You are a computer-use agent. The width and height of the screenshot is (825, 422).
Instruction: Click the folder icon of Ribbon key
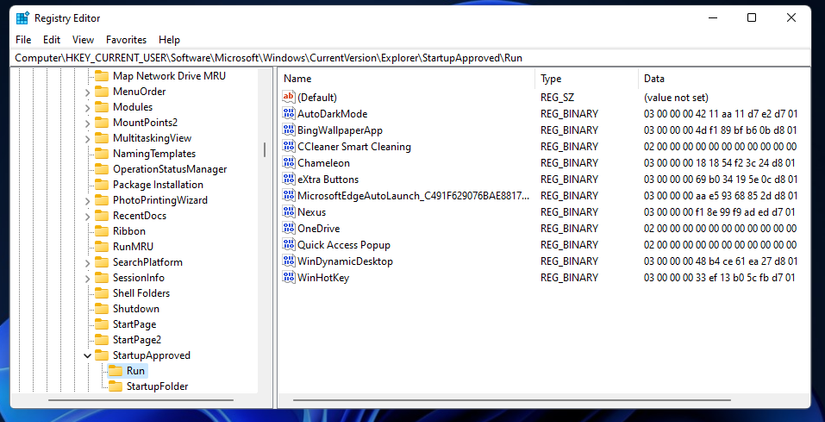click(102, 231)
